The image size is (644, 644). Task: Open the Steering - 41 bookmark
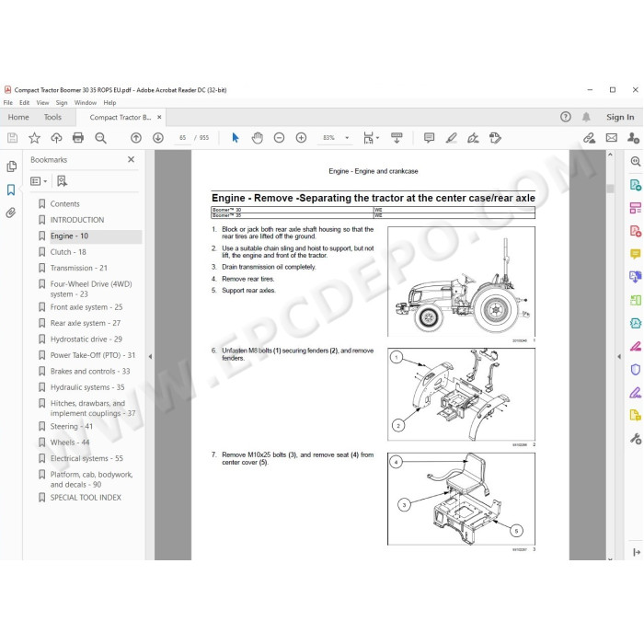pos(72,426)
